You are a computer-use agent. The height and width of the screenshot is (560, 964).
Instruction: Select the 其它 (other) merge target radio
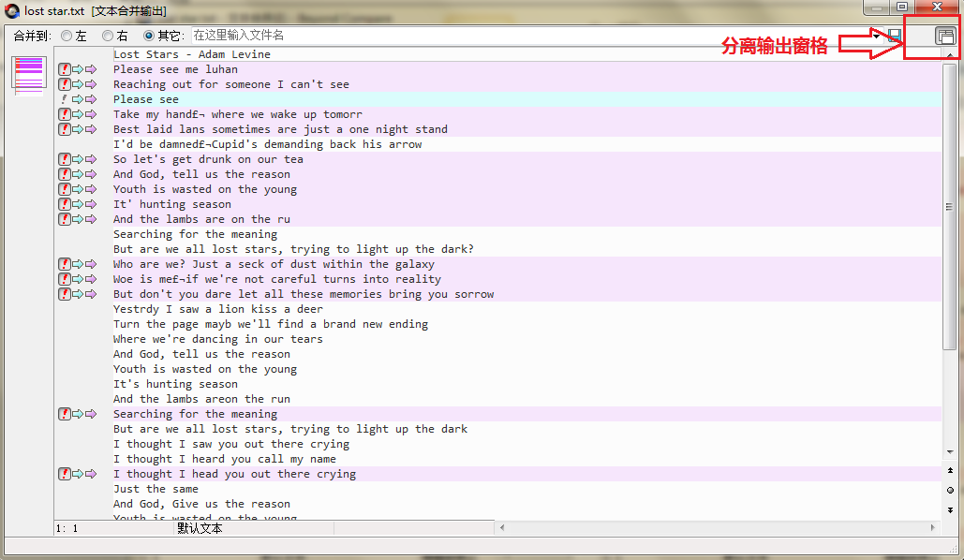pos(148,36)
